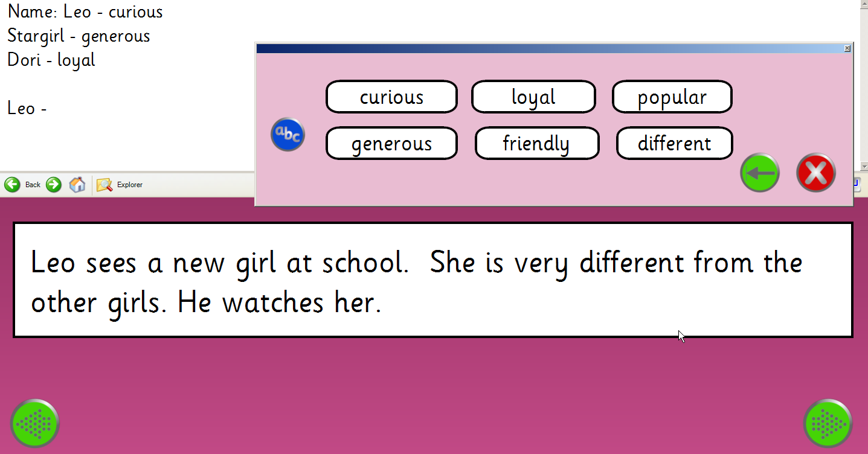Go to the previous page with the bottom-left green arrow
This screenshot has width=868, height=454.
point(35,423)
